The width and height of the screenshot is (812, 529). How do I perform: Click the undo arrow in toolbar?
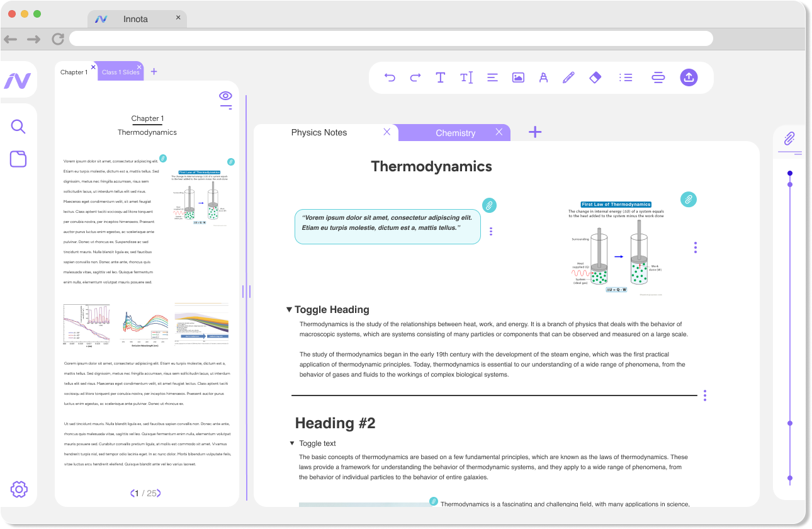390,77
